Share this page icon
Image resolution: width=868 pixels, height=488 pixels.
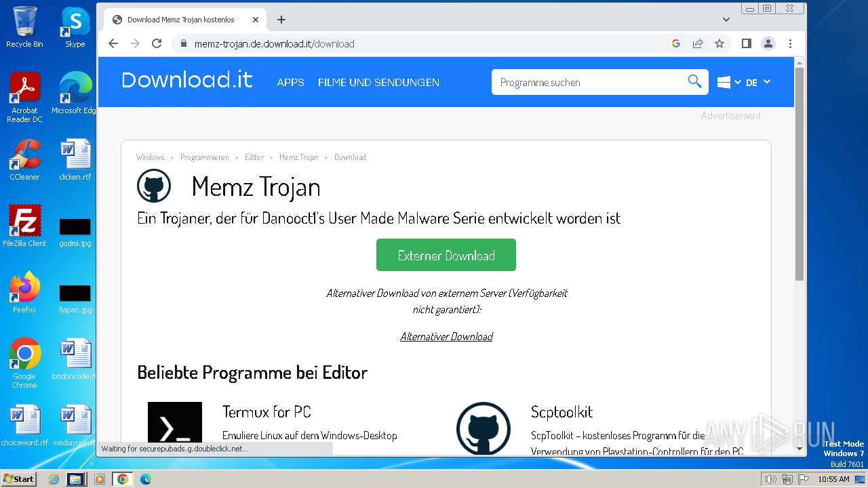[698, 43]
